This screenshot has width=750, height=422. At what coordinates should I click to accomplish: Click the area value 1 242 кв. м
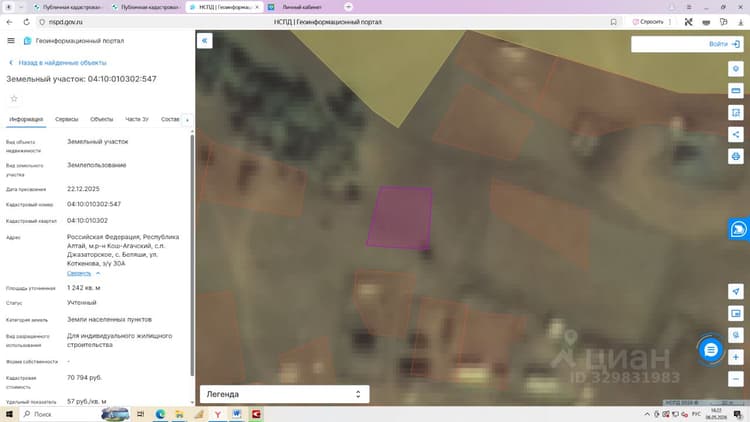tap(84, 288)
